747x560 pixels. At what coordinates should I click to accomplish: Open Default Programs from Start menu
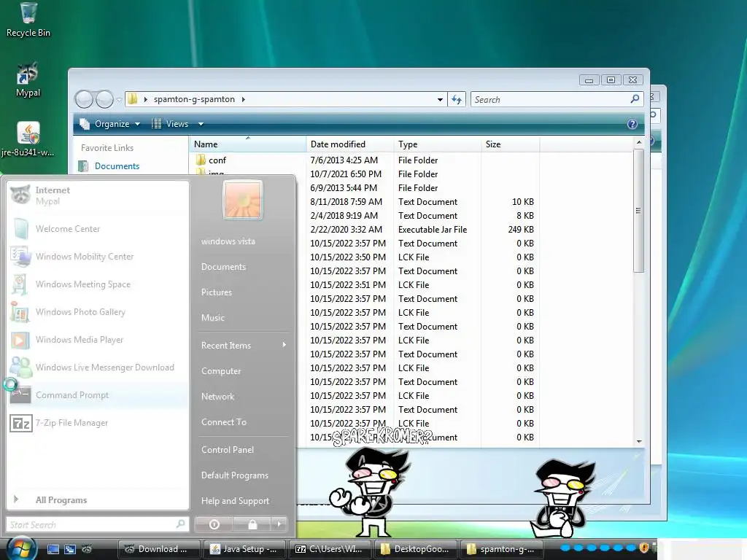pos(234,475)
